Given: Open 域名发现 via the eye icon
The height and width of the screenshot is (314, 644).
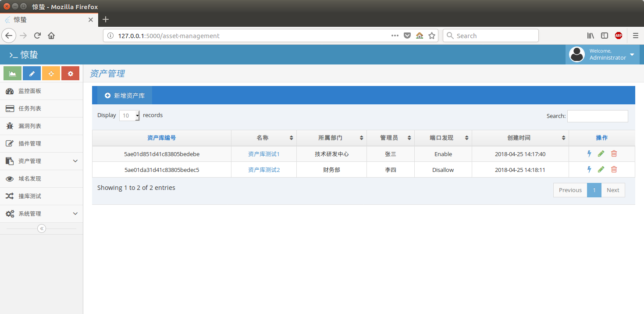Looking at the screenshot, I should pos(11,178).
